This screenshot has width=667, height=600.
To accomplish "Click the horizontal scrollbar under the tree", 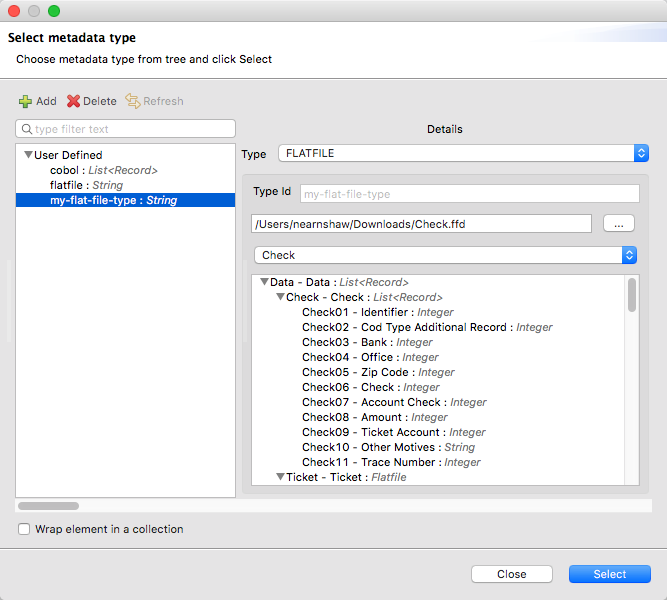I will [48, 506].
